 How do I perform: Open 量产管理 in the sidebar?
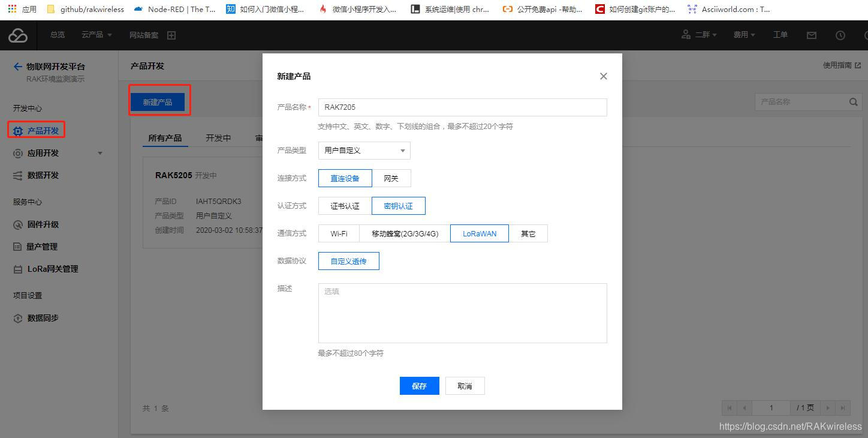pos(43,247)
